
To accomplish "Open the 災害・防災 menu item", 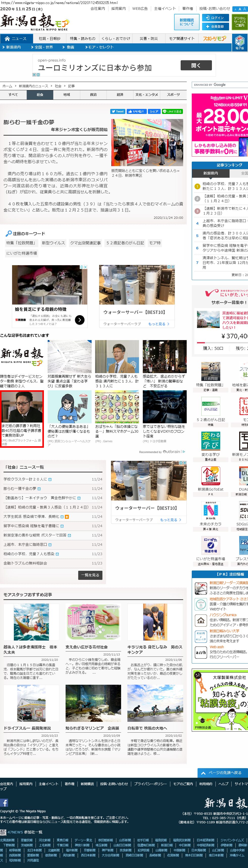I will 149,38.
